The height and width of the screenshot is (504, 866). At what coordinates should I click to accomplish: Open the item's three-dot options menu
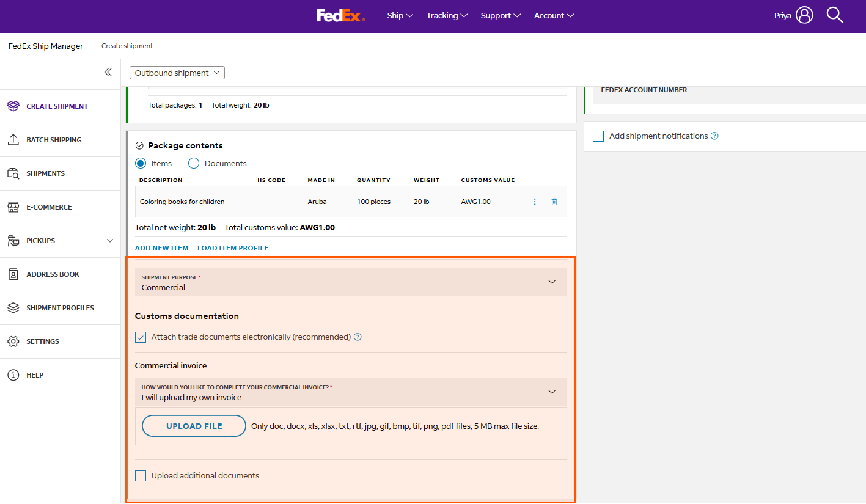point(535,202)
